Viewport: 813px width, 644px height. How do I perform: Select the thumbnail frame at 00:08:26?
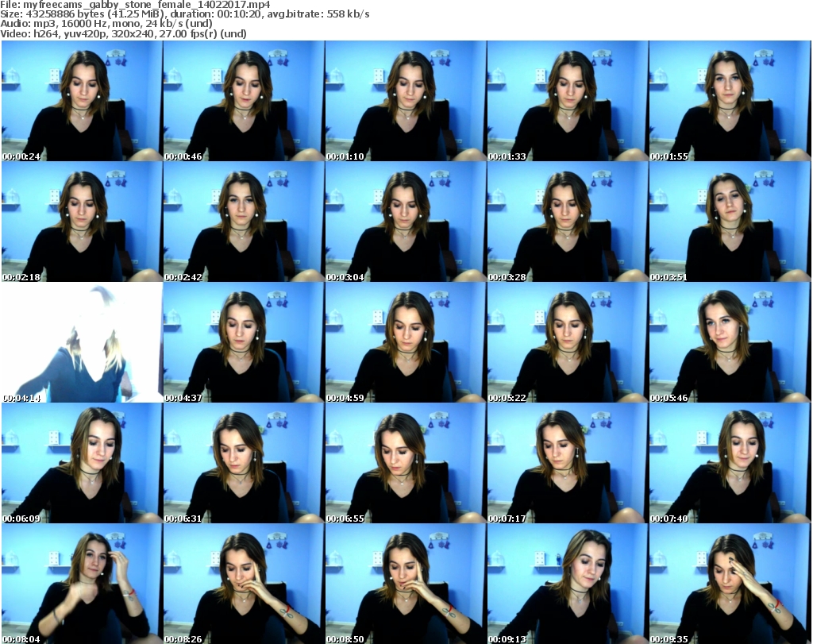pos(245,584)
